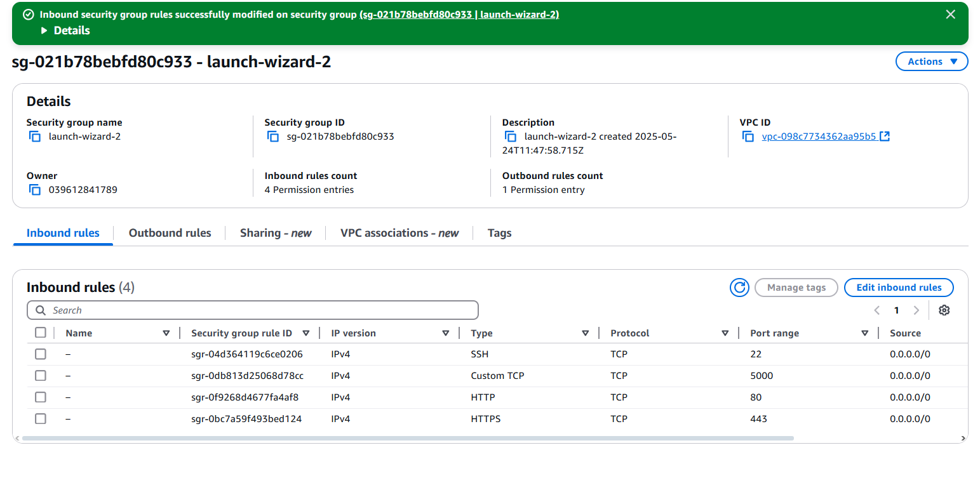Open the Actions dropdown menu
This screenshot has width=980, height=490.
pos(931,62)
